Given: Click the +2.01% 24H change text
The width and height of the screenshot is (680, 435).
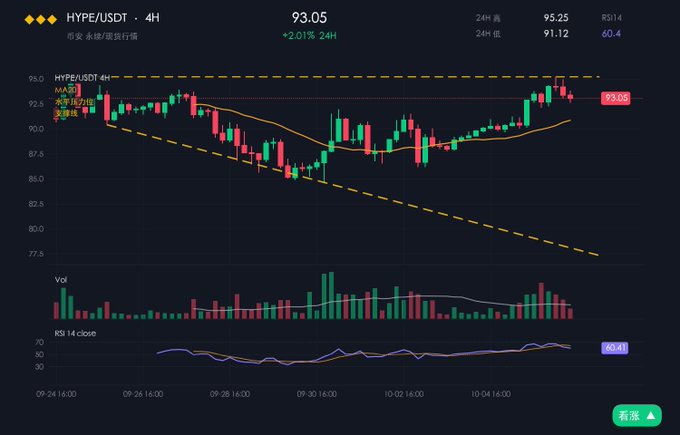Looking at the screenshot, I should click(309, 36).
